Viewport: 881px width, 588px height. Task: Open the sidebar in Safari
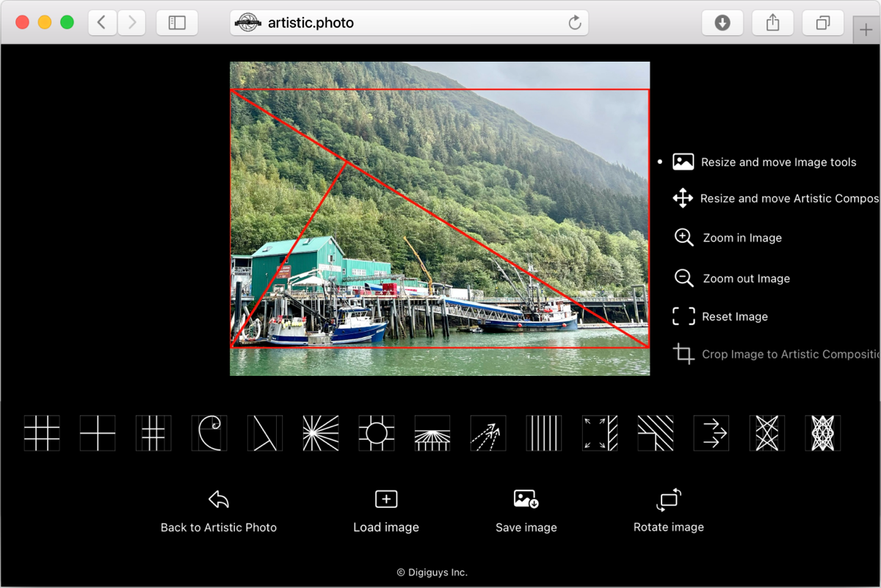(x=177, y=22)
